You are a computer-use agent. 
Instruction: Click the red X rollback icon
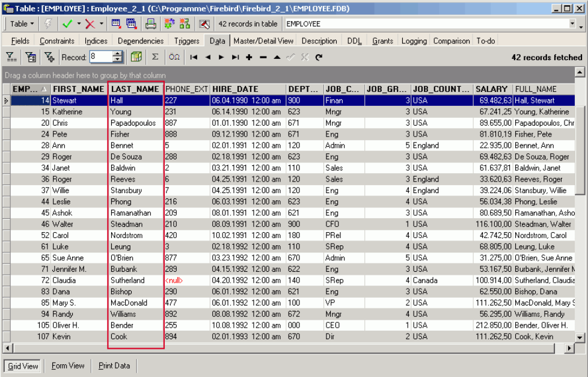click(x=90, y=24)
